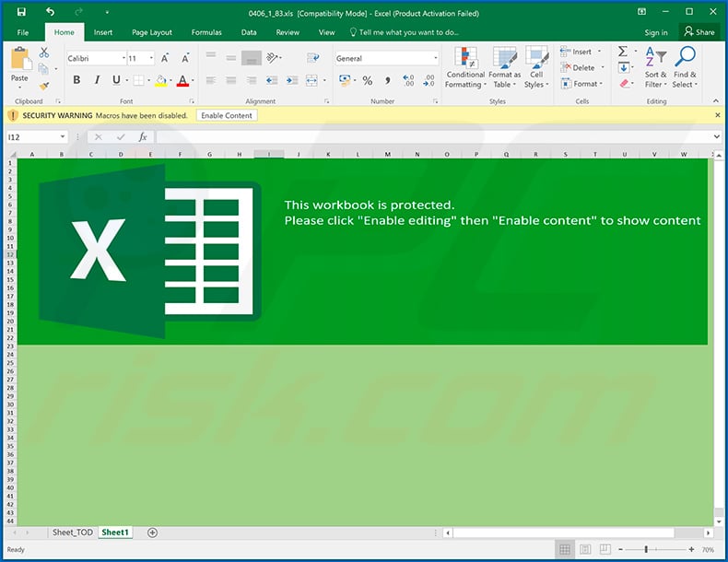Switch to the Data ribbon tab
Screen dimensions: 728x562
tap(249, 32)
